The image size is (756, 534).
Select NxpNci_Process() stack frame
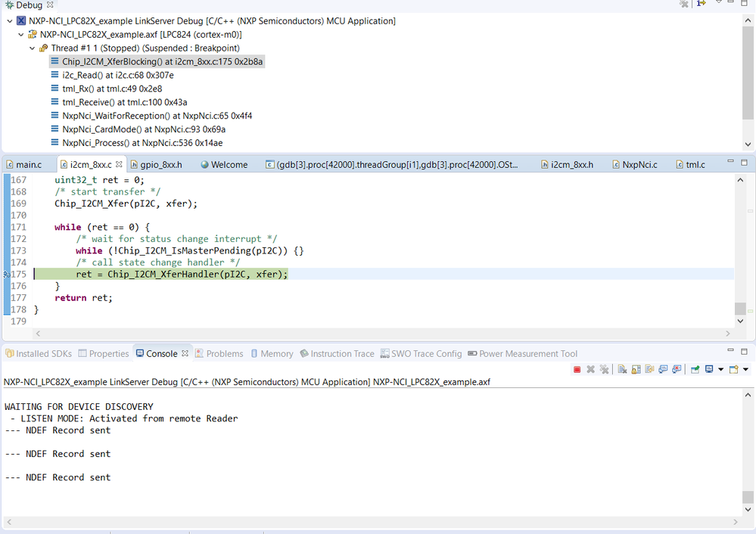pos(137,143)
